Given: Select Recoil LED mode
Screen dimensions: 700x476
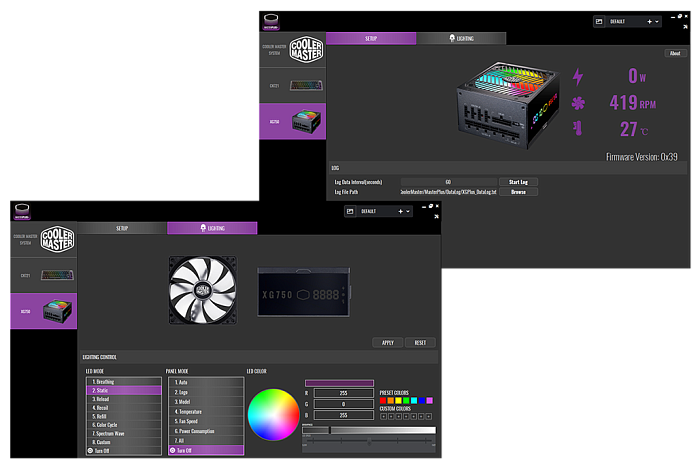Looking at the screenshot, I should coord(124,408).
